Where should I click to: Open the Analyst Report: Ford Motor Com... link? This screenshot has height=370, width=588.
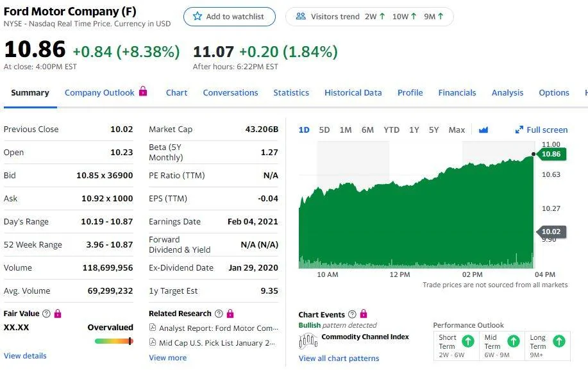[x=219, y=328]
